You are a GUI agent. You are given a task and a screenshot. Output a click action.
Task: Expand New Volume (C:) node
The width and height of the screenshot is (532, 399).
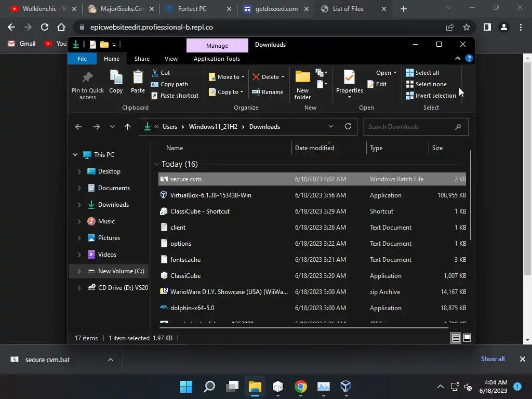[x=79, y=271]
